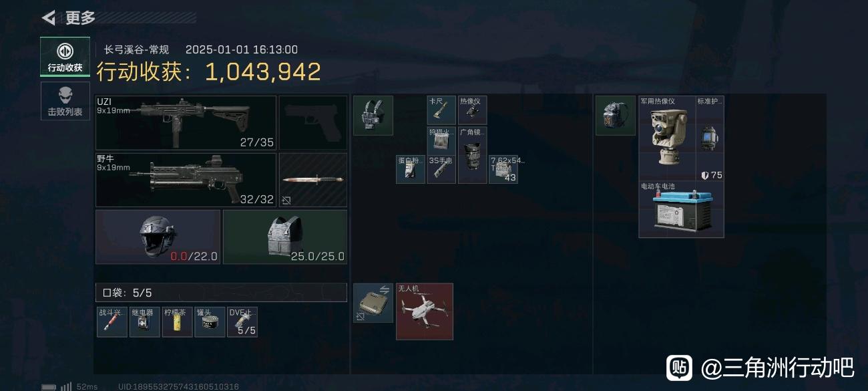The height and width of the screenshot is (391, 868).
Task: Click the chest rig icon
Action: pos(373,115)
